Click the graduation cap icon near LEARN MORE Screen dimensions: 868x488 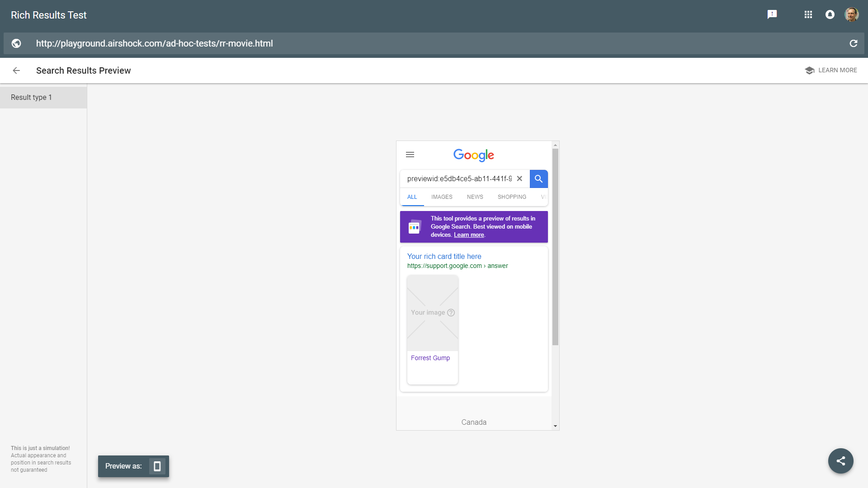pos(809,70)
